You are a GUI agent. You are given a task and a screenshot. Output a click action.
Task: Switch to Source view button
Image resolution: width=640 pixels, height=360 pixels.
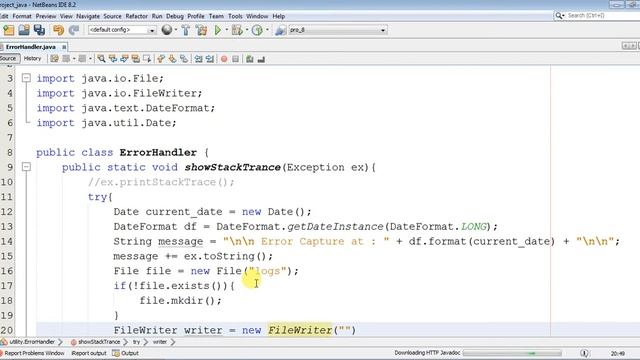click(x=8, y=59)
